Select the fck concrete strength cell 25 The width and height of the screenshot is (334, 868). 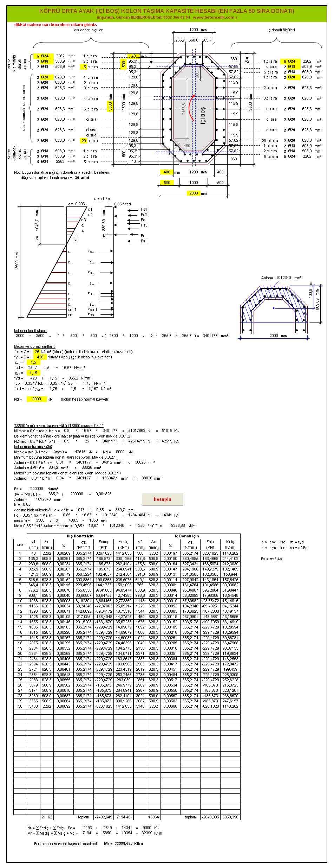36,352
